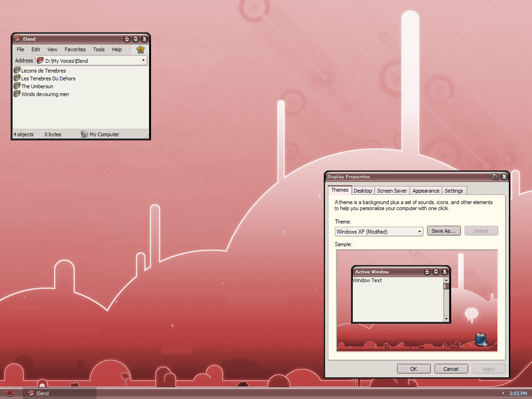The width and height of the screenshot is (532, 399).
Task: Switch to the Screen Saver tab
Action: click(392, 191)
